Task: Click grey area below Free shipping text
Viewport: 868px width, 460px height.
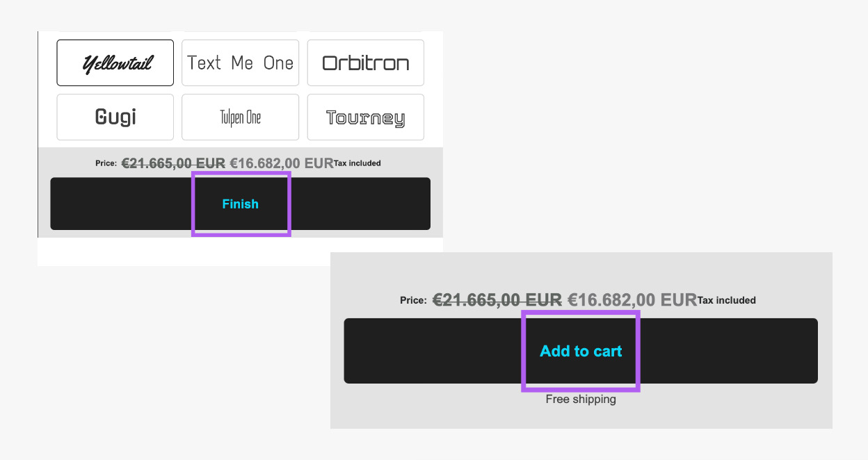Action: pos(581,417)
